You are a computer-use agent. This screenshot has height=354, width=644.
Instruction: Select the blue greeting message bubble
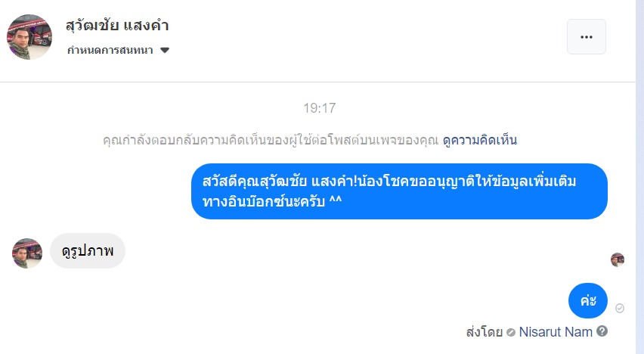click(399, 191)
